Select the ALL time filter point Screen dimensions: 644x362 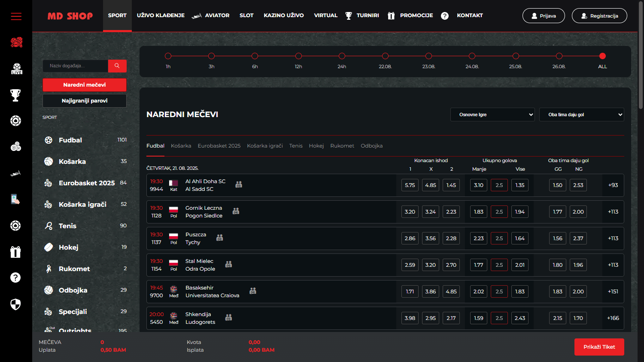coord(602,56)
